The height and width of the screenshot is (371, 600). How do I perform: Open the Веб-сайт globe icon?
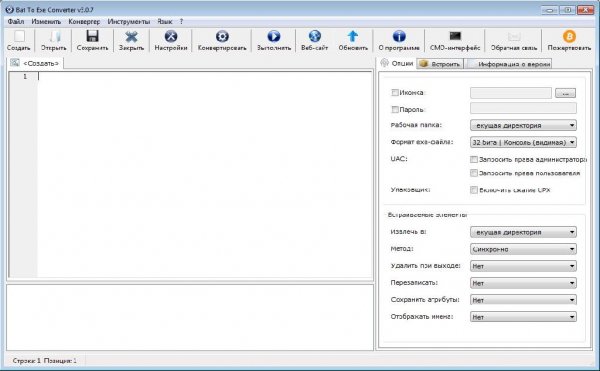[x=315, y=36]
